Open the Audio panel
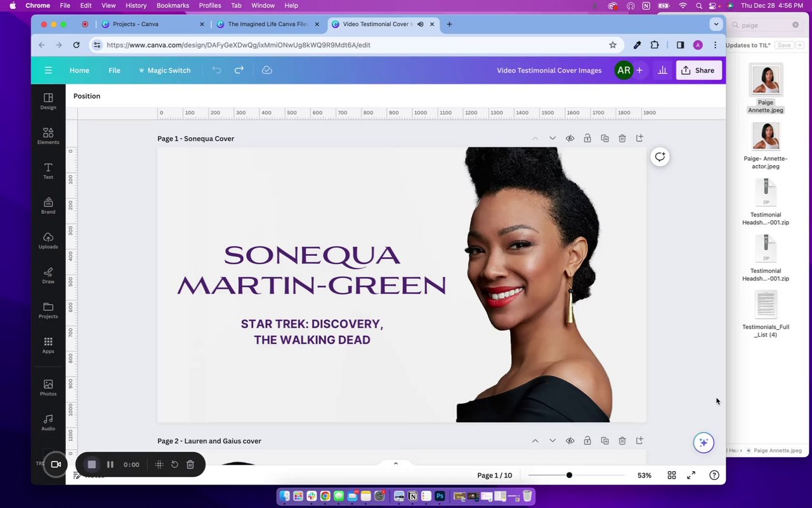The width and height of the screenshot is (812, 508). click(x=48, y=423)
